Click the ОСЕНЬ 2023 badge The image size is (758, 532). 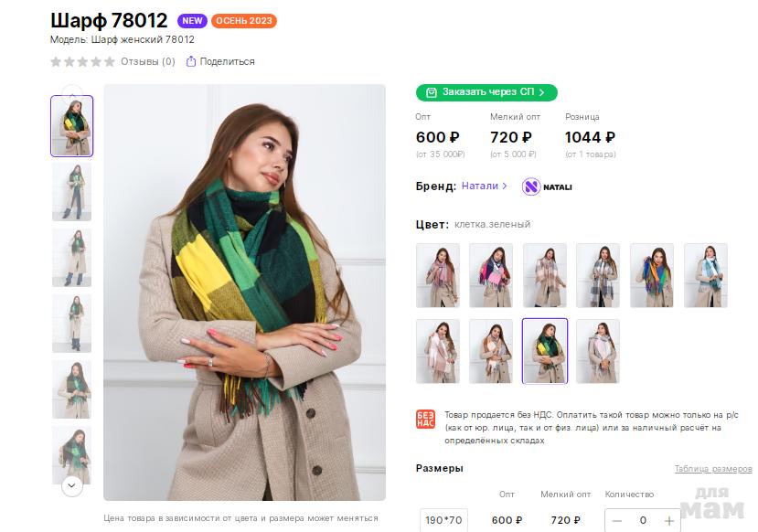pyautogui.click(x=244, y=21)
